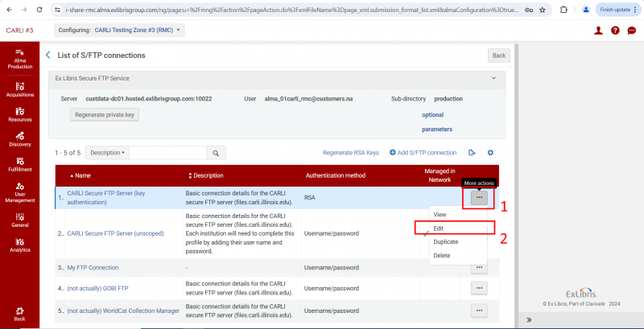Click the RSA authentication method cell

point(360,197)
